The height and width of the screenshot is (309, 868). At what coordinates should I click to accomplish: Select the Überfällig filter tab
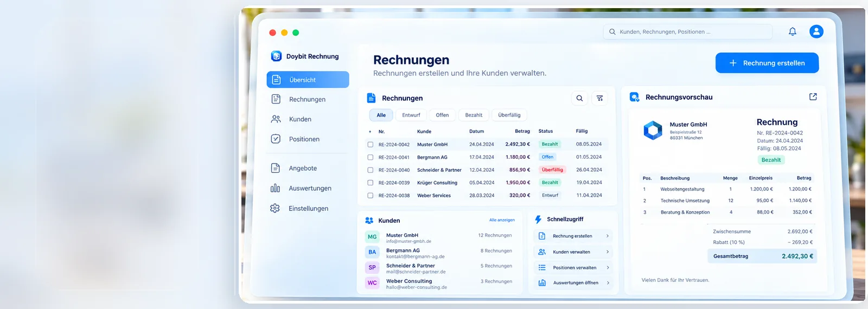509,115
